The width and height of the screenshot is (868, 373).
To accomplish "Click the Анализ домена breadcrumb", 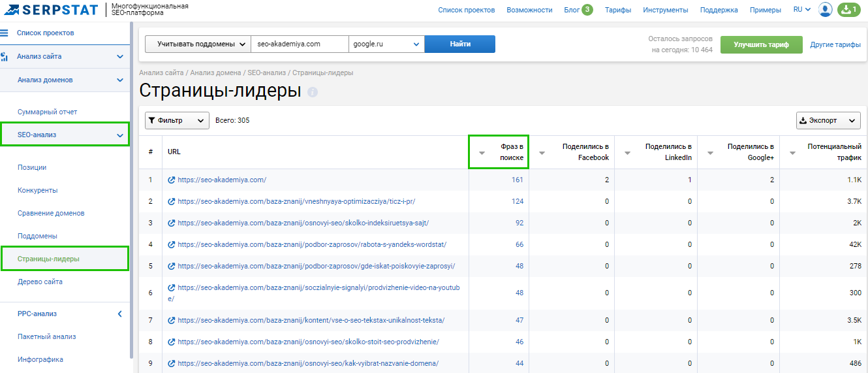I will (x=216, y=73).
